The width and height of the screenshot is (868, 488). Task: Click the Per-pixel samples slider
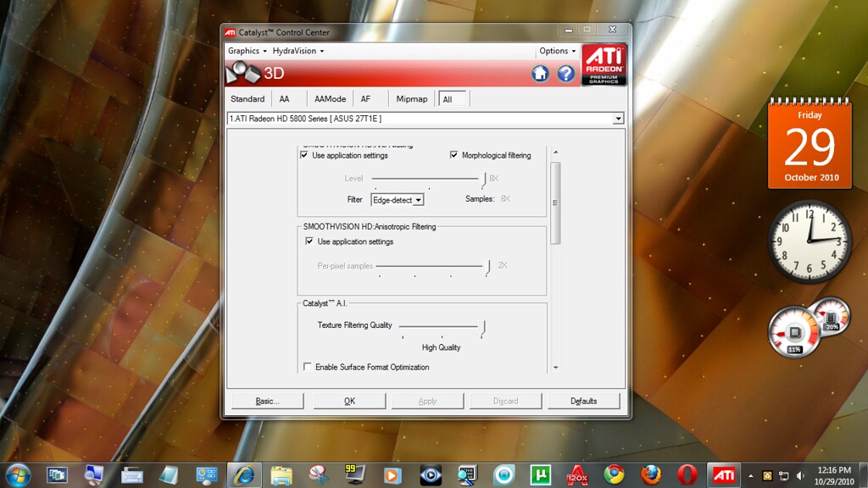pyautogui.click(x=433, y=267)
